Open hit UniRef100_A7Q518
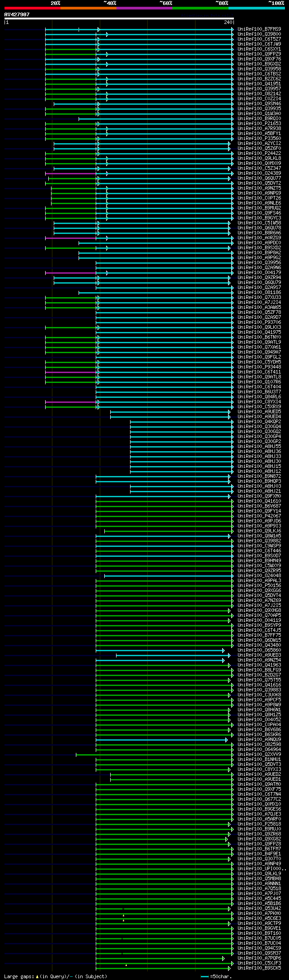The height and width of the screenshot is (980, 289). [x=259, y=888]
